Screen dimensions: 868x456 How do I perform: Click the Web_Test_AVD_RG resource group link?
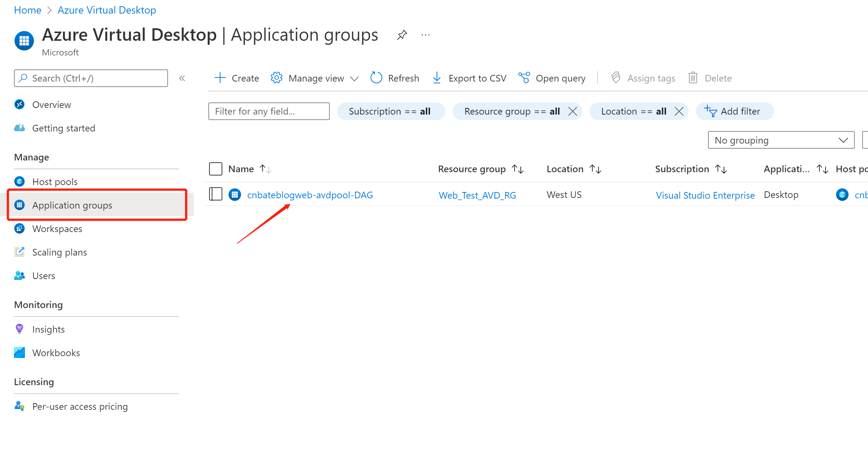click(x=477, y=195)
